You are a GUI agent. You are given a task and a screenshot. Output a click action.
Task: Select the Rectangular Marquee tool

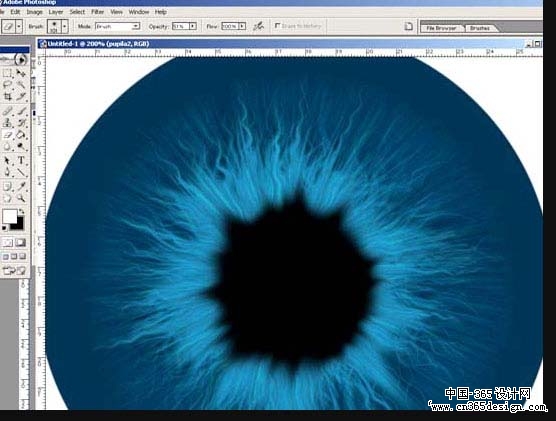tap(7, 73)
